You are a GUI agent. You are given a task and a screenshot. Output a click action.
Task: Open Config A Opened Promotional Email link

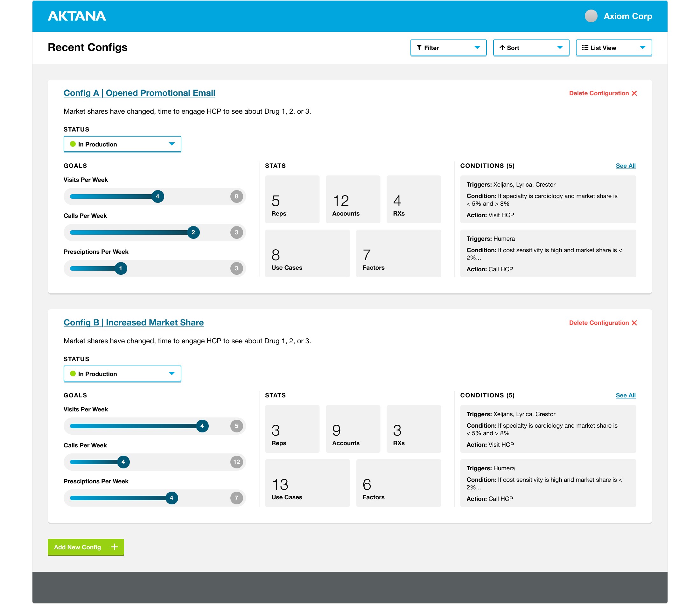[x=139, y=93]
